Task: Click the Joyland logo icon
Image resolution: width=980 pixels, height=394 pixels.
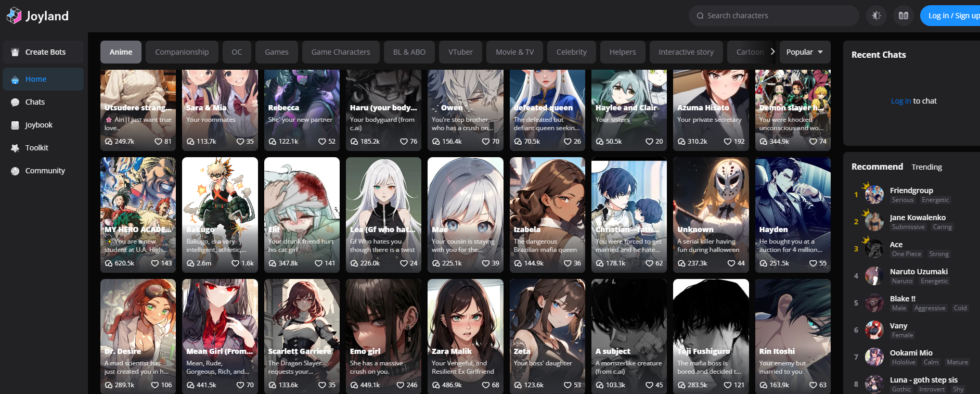Action: click(14, 16)
